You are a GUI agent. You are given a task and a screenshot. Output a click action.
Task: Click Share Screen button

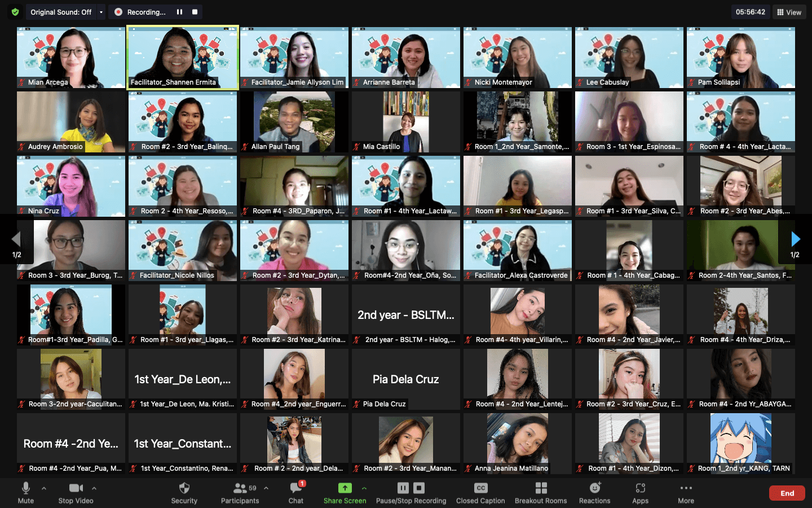tap(345, 493)
